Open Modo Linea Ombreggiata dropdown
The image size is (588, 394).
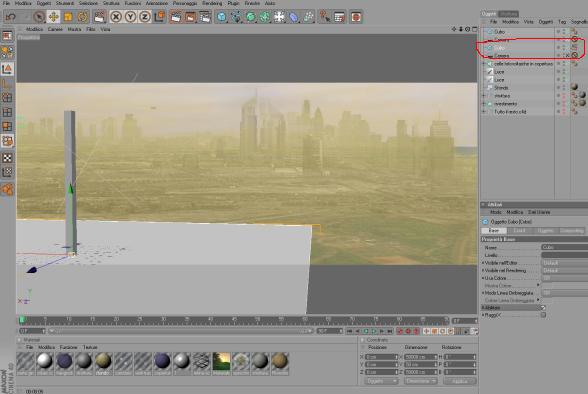pos(565,293)
